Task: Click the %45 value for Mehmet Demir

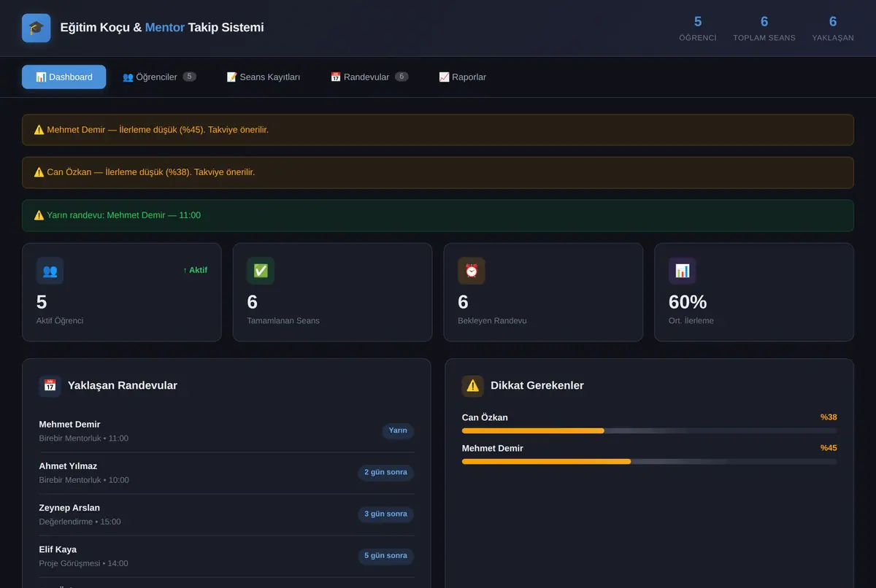Action: (829, 448)
